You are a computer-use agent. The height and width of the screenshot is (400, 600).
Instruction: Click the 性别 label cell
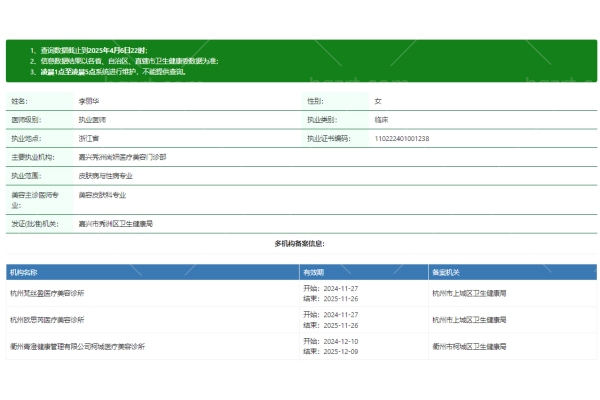[336, 101]
